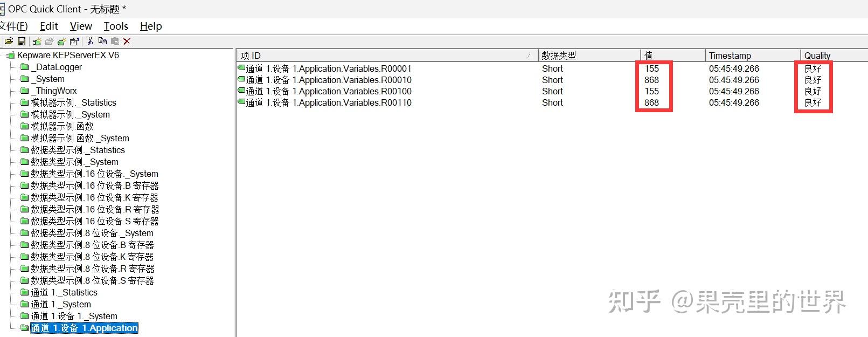Viewport: 868px width, 337px height.
Task: Click the folder icon of _ThingWorx group
Action: click(x=24, y=91)
